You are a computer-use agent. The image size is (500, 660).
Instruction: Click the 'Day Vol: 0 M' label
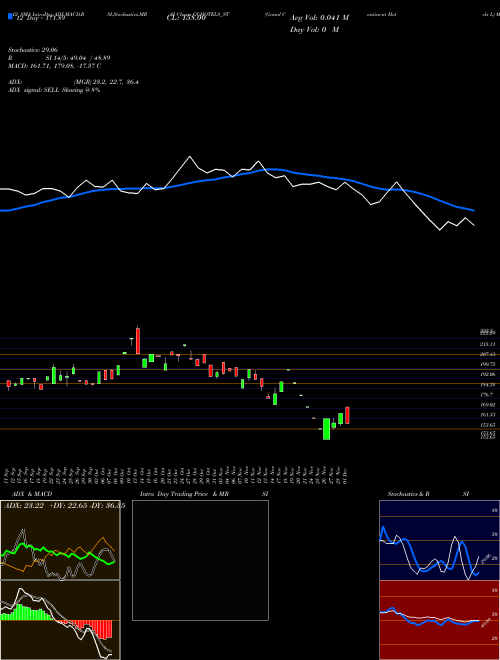[314, 30]
